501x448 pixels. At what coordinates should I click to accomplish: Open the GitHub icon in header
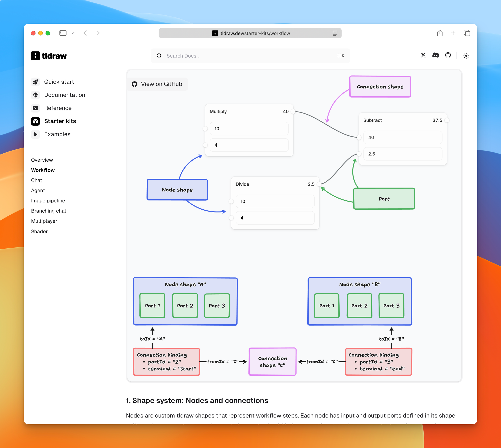448,55
